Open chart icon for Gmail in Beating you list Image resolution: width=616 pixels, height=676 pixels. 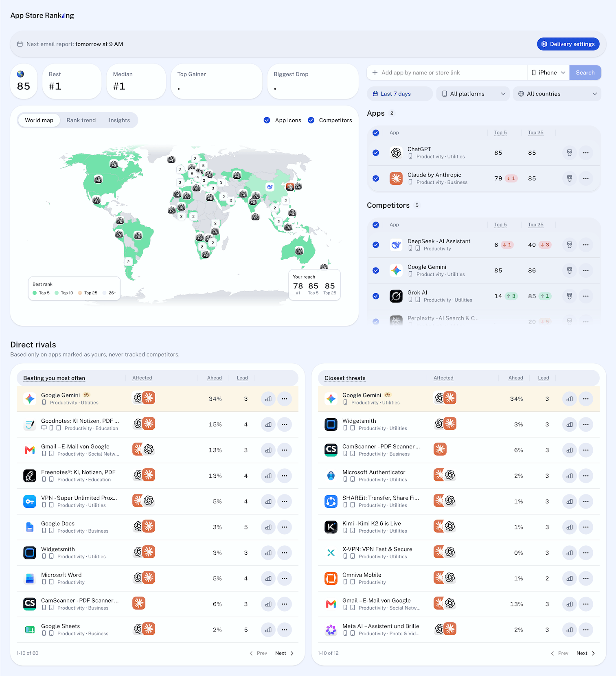[268, 450]
